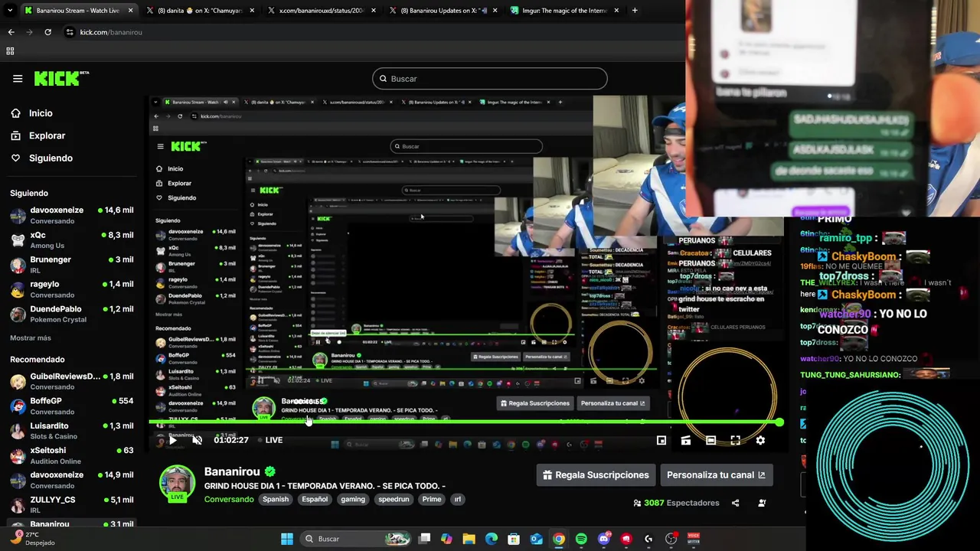
Task: Open DuendePablo channel in the sidebar
Action: click(x=70, y=314)
